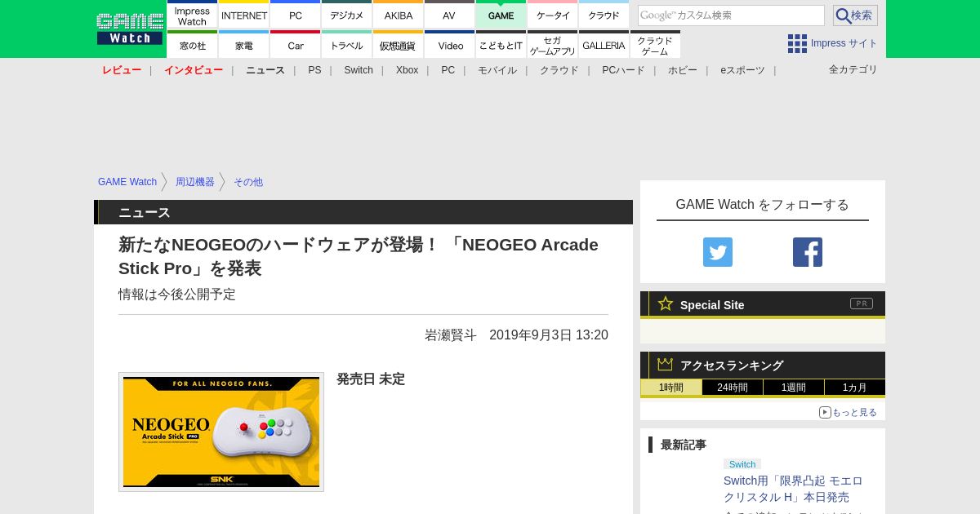Click the PR badge in Special Site

[x=862, y=304]
